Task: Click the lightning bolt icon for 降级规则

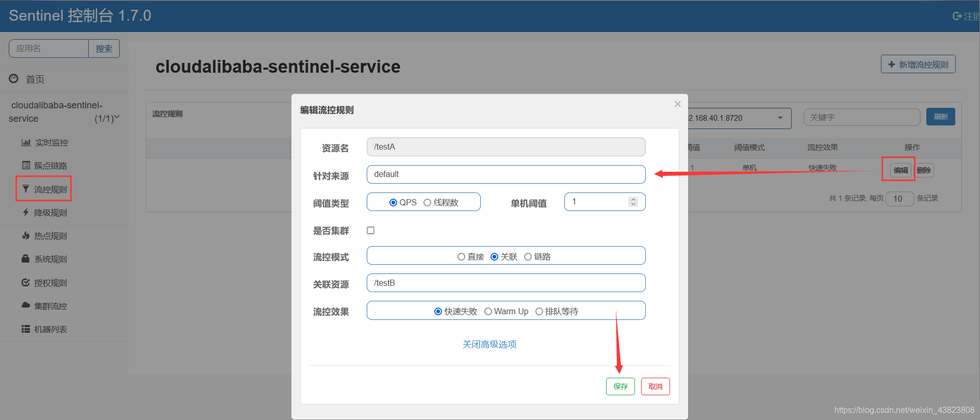Action: pos(25,212)
